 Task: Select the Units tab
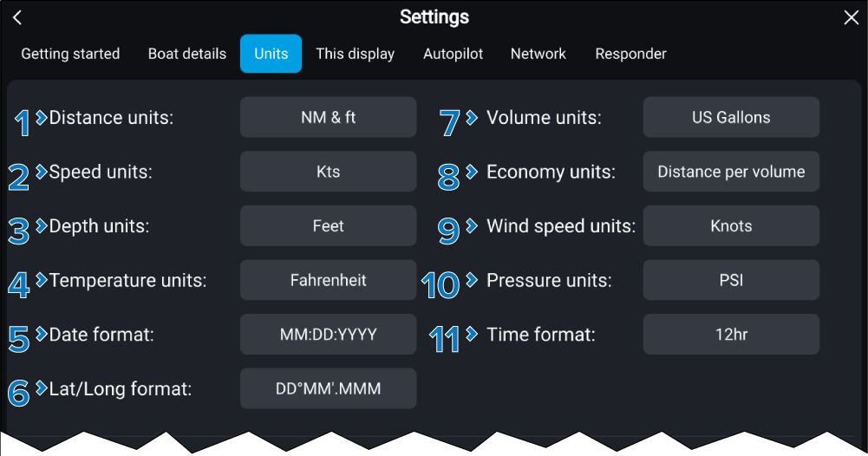tap(271, 54)
